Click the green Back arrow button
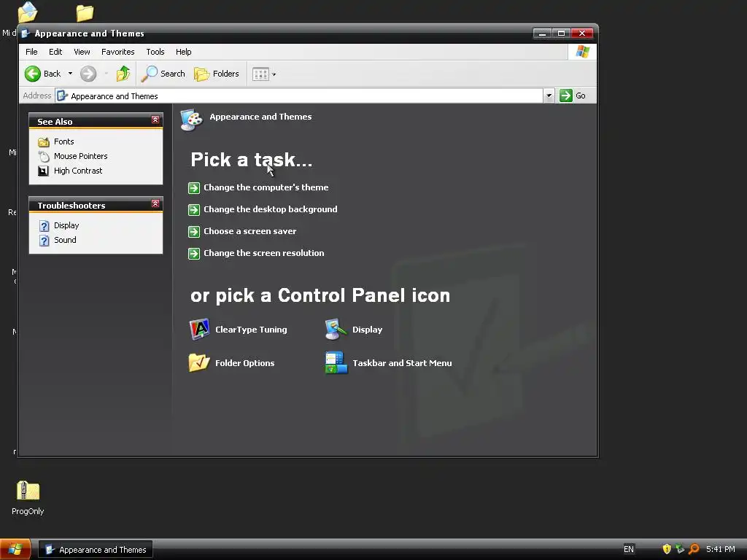This screenshot has width=747, height=560. click(33, 74)
